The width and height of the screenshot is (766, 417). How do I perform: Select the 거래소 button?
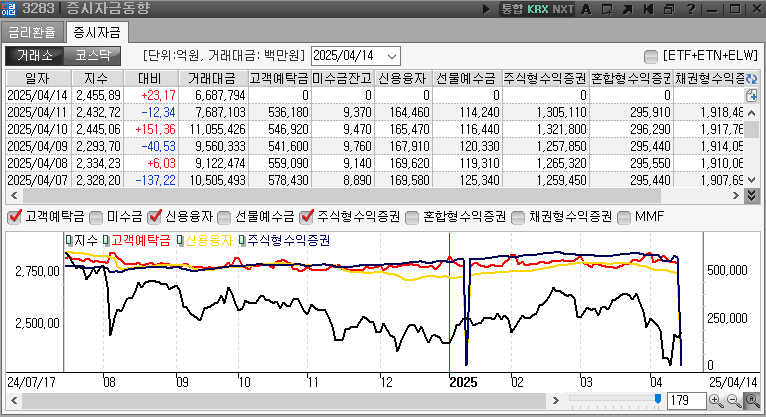[34, 56]
